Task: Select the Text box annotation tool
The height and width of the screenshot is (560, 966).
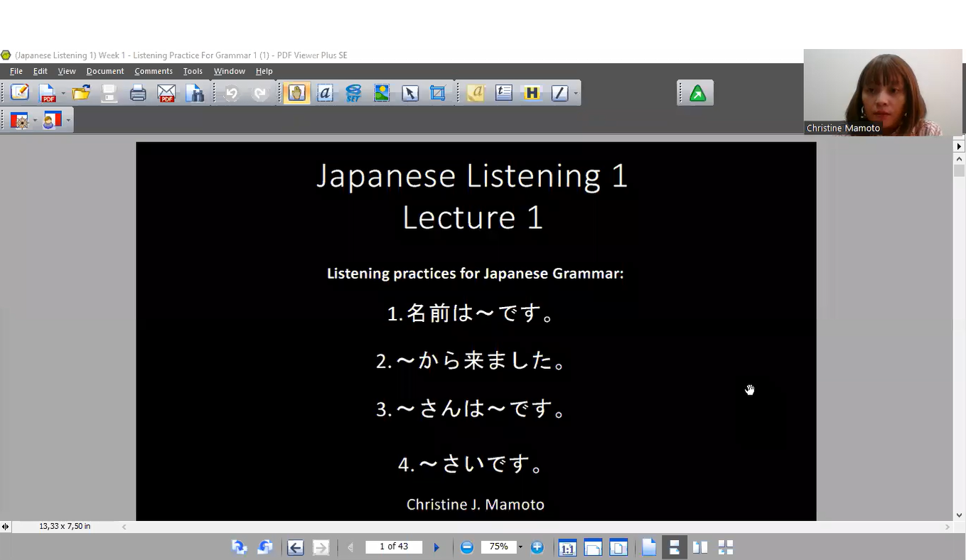Action: click(504, 93)
